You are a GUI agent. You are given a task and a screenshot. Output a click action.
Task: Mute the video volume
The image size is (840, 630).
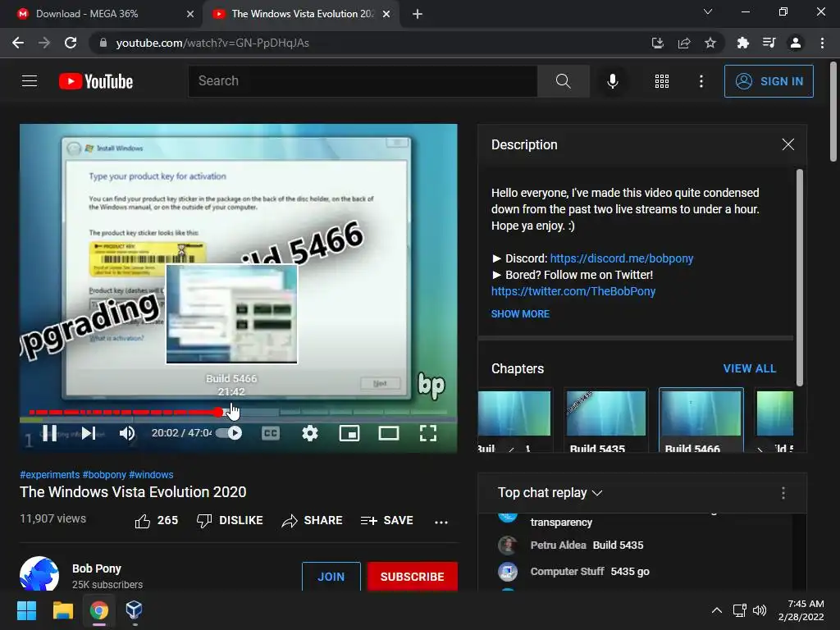(127, 433)
